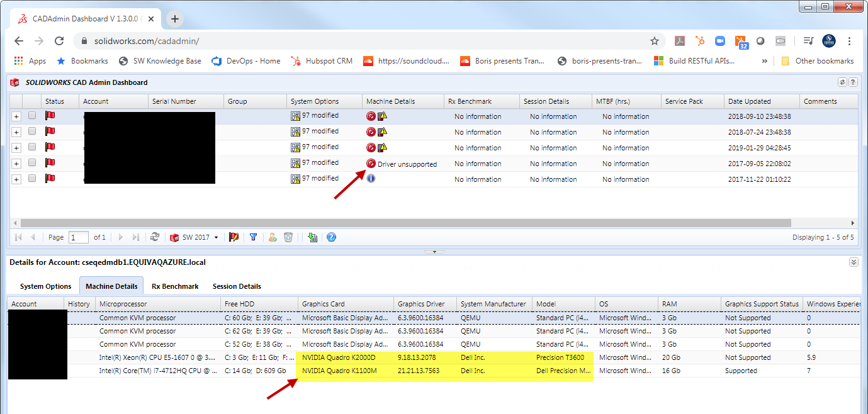Sort by the Serial Number column header
868x414 pixels.
tap(186, 101)
